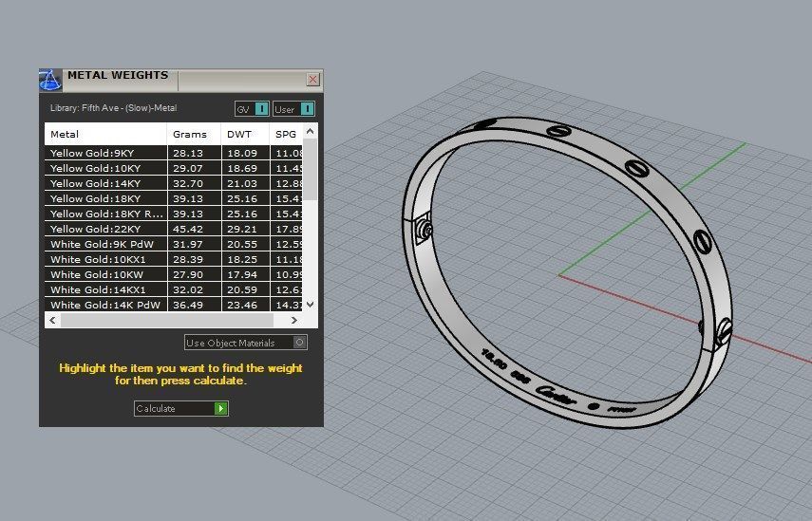Select the White Gold:10KW row
Screen dimensions: 812x521
[174, 274]
